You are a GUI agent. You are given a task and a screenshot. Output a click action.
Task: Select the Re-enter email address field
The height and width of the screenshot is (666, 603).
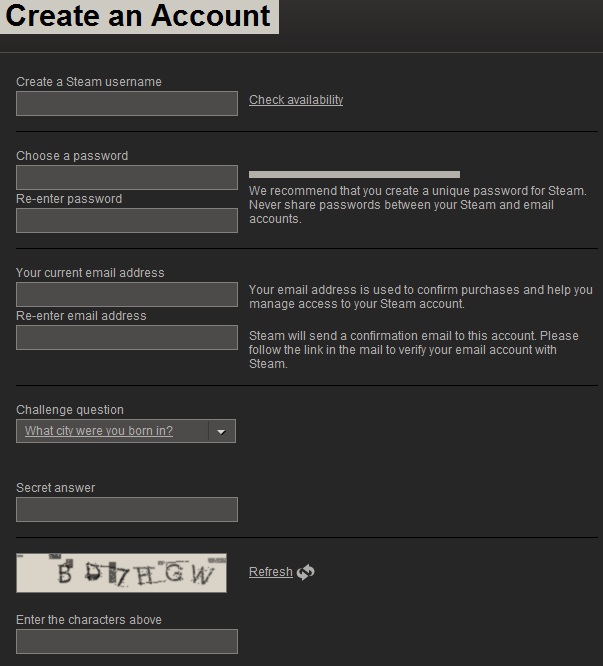(x=127, y=338)
